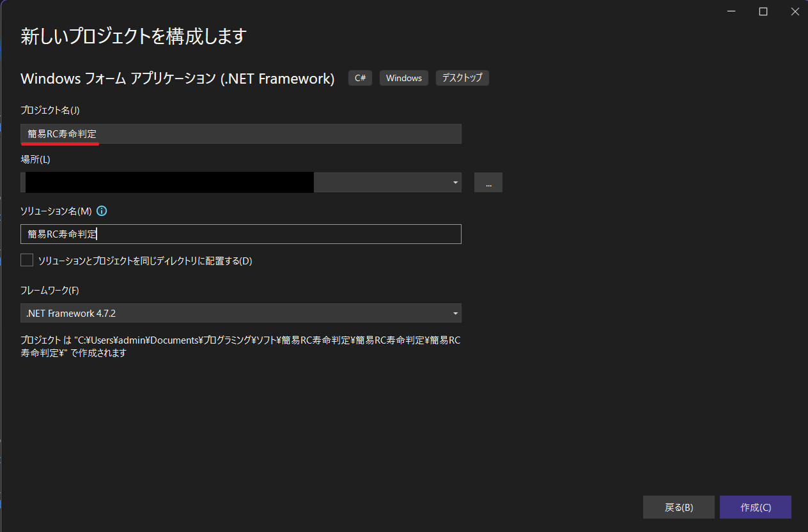The height and width of the screenshot is (532, 808).
Task: Click the ソリューション名(M) label
Action: (x=56, y=211)
